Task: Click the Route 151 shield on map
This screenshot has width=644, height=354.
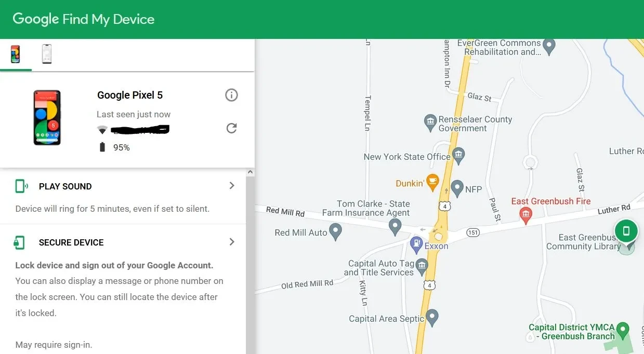Action: (472, 233)
